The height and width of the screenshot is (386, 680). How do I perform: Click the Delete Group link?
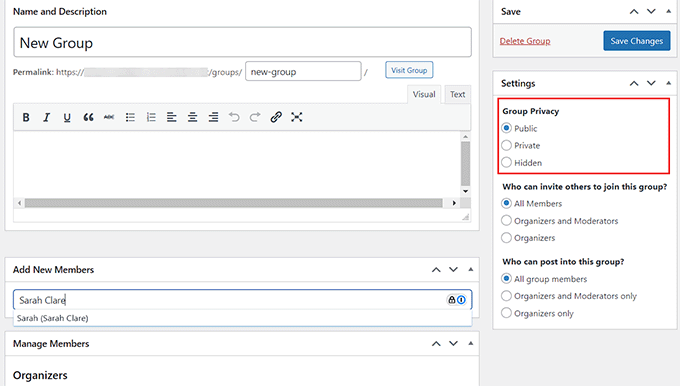point(525,41)
